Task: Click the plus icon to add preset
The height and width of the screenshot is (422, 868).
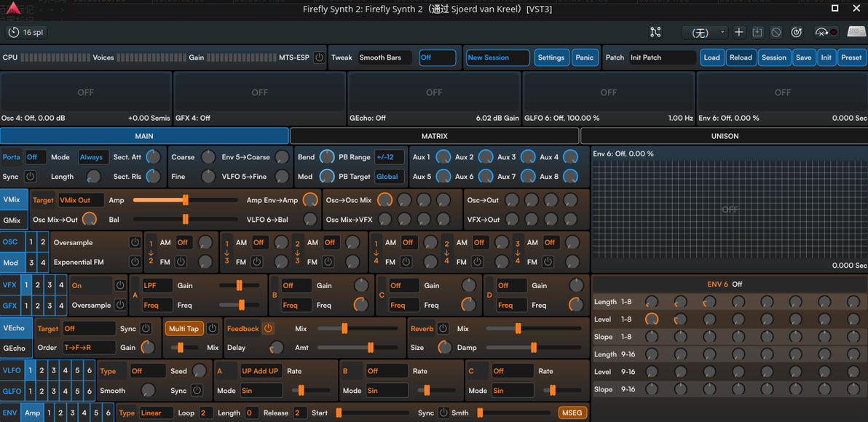Action: [739, 32]
